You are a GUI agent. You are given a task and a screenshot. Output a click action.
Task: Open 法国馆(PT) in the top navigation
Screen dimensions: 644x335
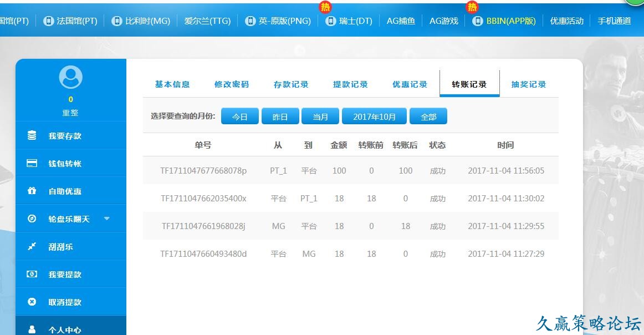click(77, 21)
